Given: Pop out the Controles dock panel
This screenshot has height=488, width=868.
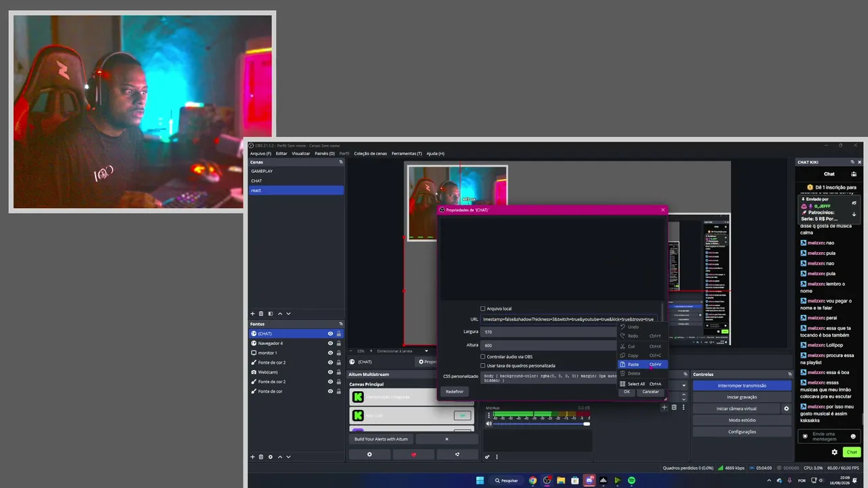Looking at the screenshot, I should (x=789, y=374).
